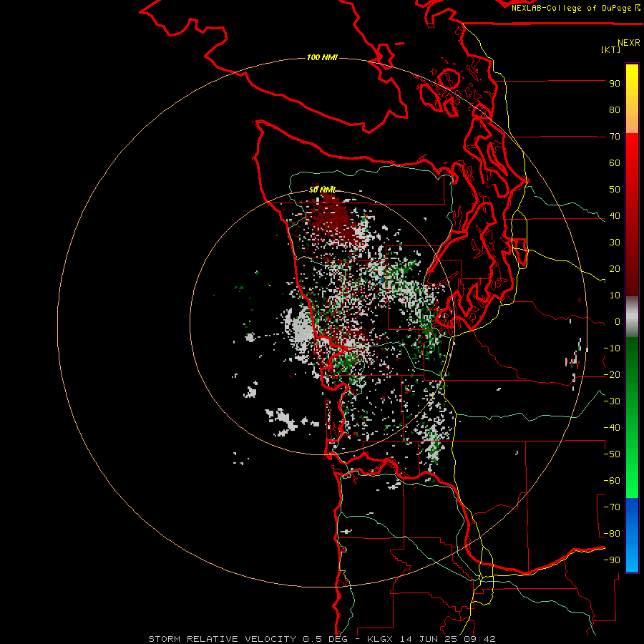Click the positive 20 knot scale label
Screen dimensions: 644x644
(x=615, y=269)
